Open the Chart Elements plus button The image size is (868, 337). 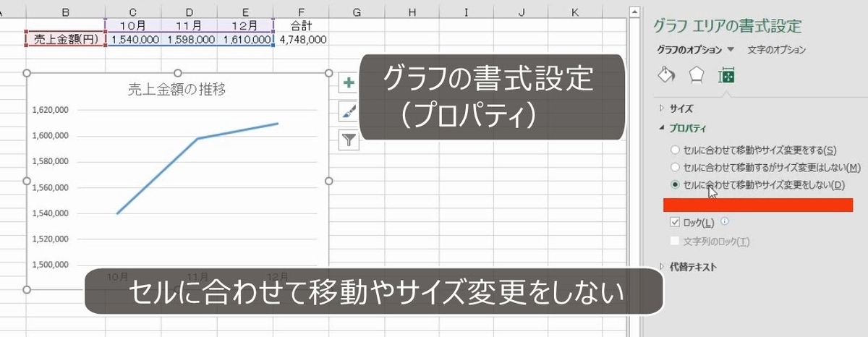pyautogui.click(x=349, y=82)
